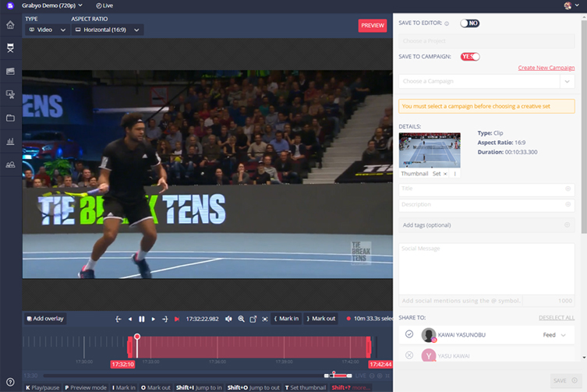Screen dimensions: 587x392
Task: Click the Social Message text area
Action: click(x=486, y=269)
